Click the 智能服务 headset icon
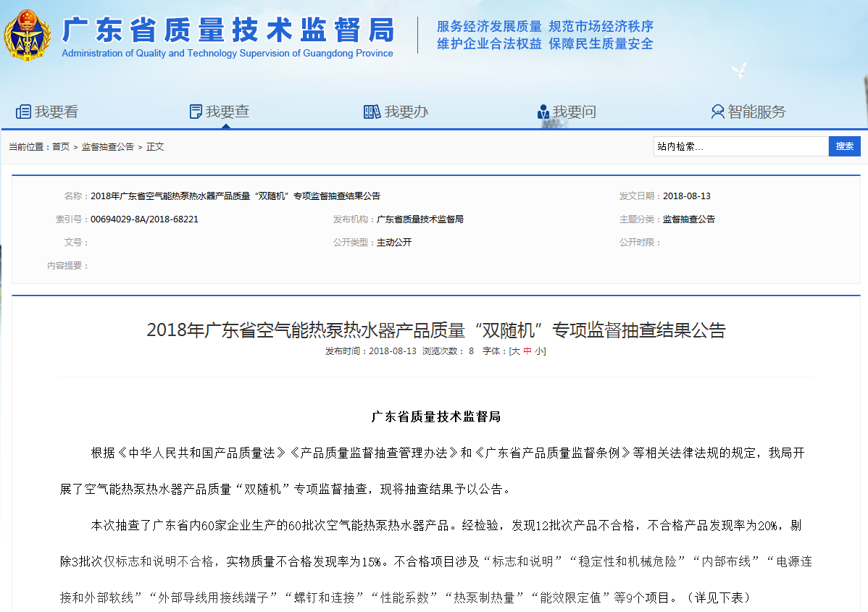Screen dimensions: 868x612 point(717,112)
